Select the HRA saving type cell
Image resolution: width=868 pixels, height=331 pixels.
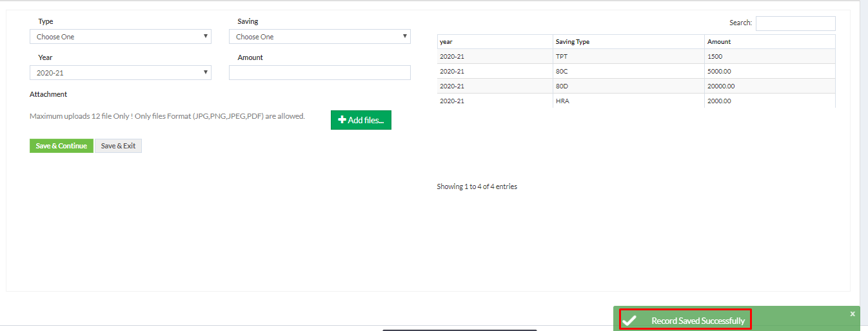[x=629, y=101]
